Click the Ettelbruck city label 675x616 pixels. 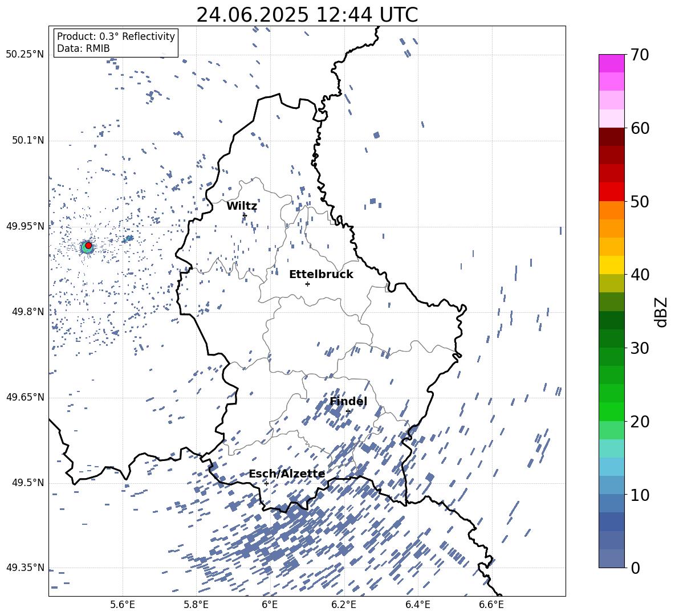pos(321,275)
